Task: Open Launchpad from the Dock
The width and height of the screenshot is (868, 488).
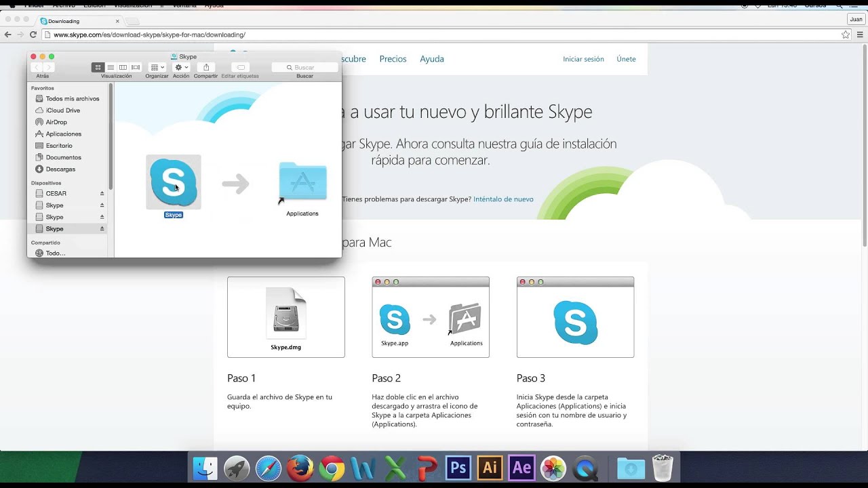Action: [237, 468]
